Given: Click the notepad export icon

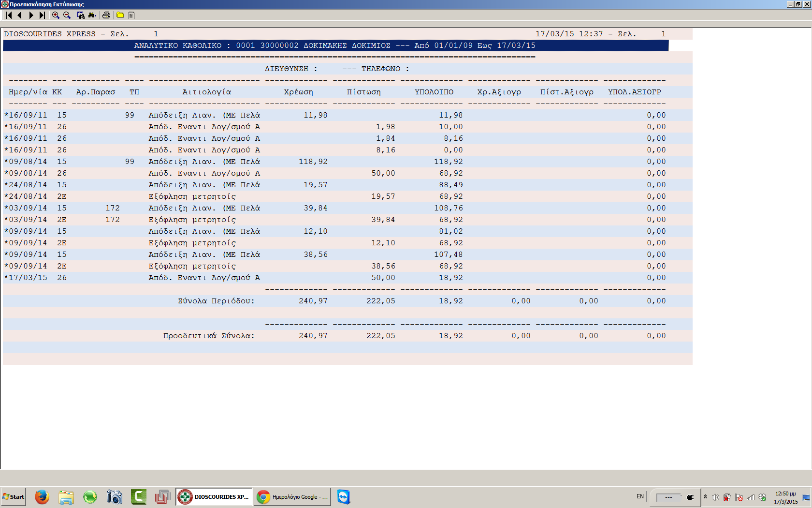Looking at the screenshot, I should 131,15.
